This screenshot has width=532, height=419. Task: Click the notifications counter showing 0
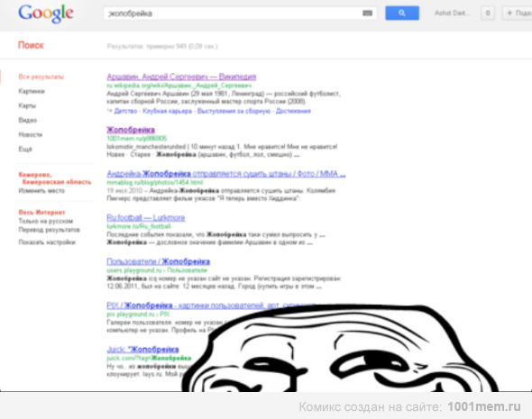488,14
